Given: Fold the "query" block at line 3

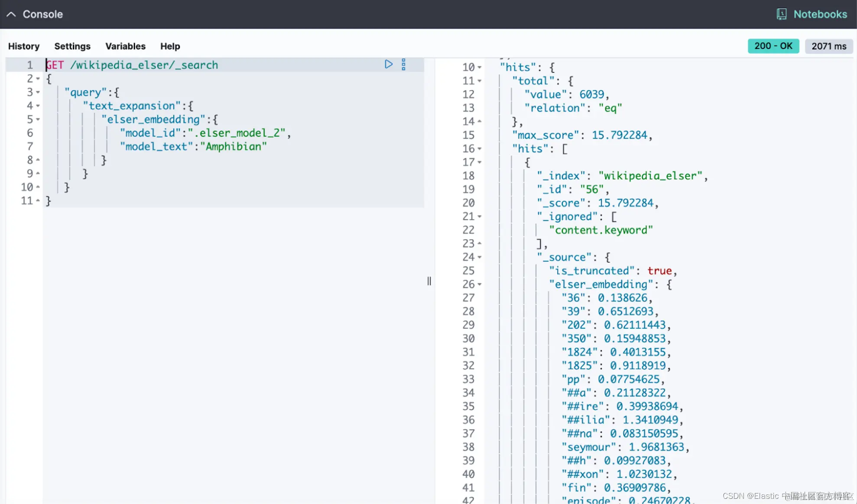Looking at the screenshot, I should tap(38, 92).
